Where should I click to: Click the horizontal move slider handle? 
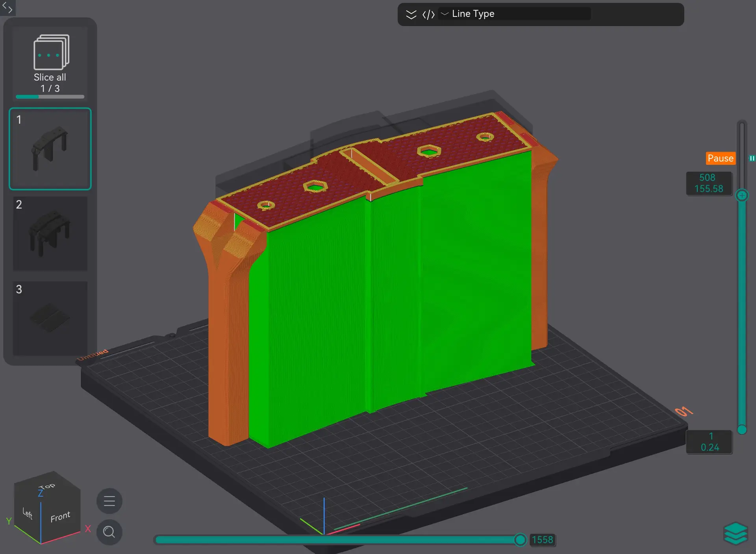coord(520,539)
